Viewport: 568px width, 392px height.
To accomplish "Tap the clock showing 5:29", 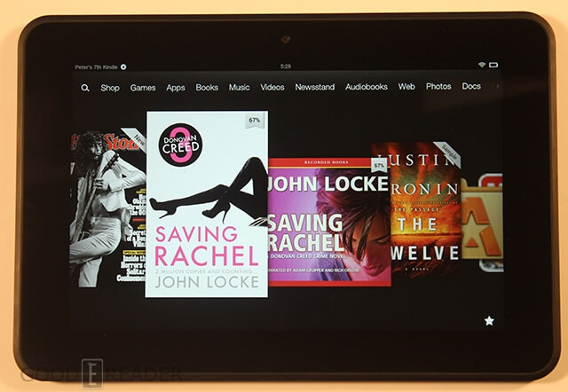I will click(x=286, y=67).
